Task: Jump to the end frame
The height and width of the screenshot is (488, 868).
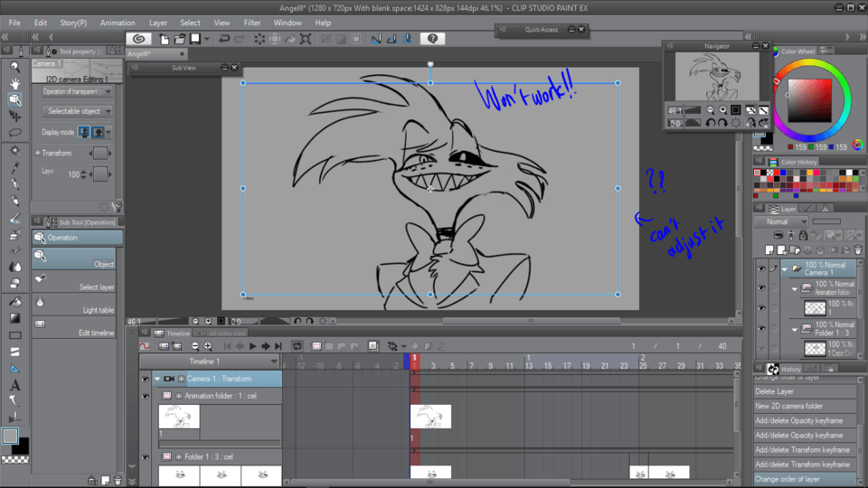Action: [x=278, y=346]
